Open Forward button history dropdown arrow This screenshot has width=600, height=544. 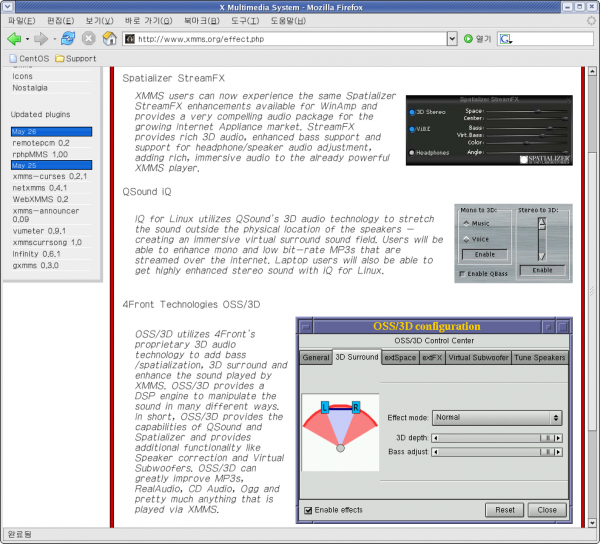[54, 39]
